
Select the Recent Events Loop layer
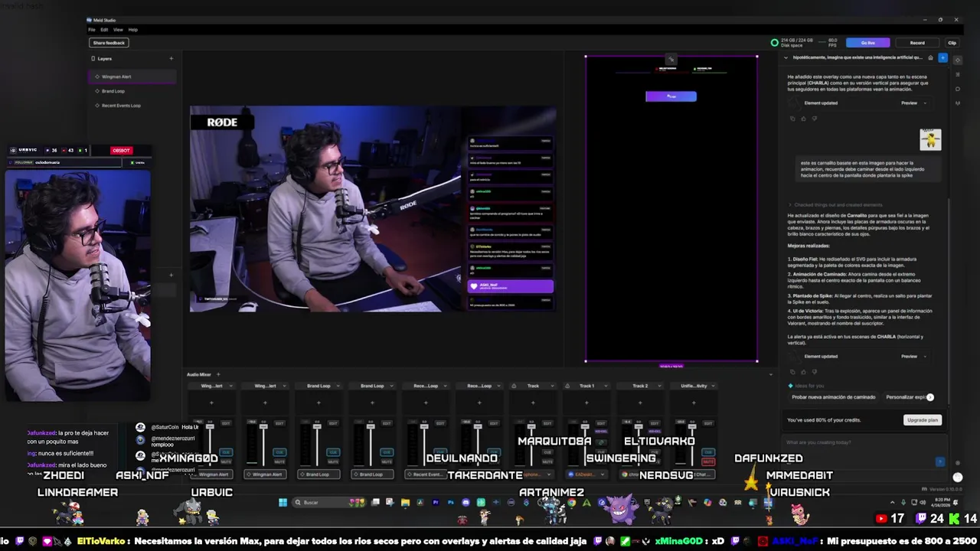[x=132, y=106]
